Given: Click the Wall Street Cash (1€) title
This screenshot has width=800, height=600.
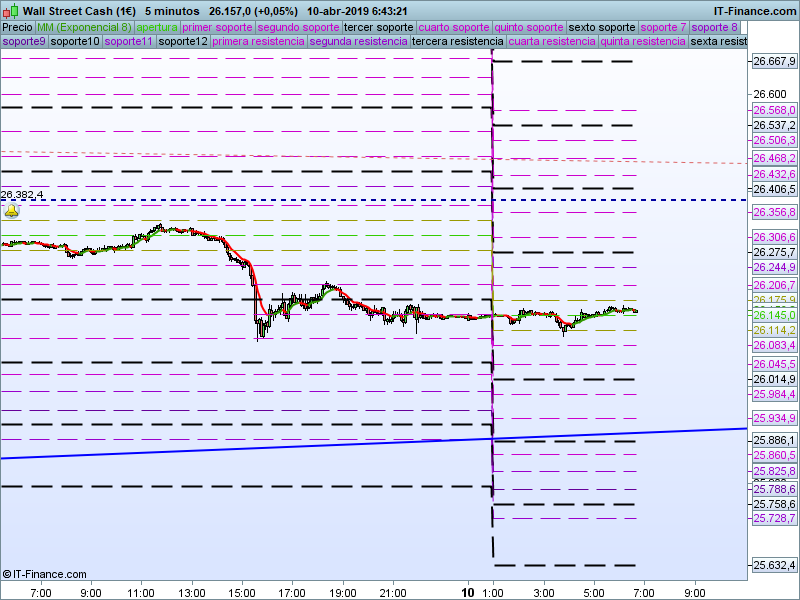Looking at the screenshot, I should click(80, 11).
